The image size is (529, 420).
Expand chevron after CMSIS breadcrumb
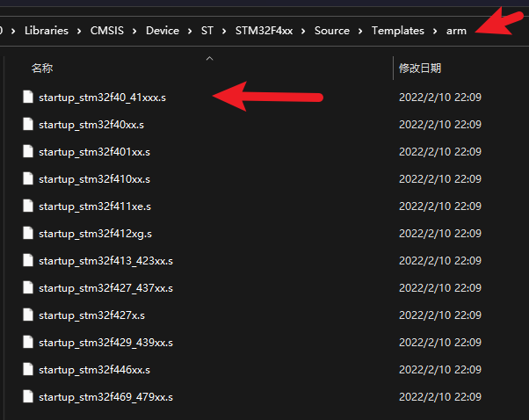pyautogui.click(x=134, y=31)
